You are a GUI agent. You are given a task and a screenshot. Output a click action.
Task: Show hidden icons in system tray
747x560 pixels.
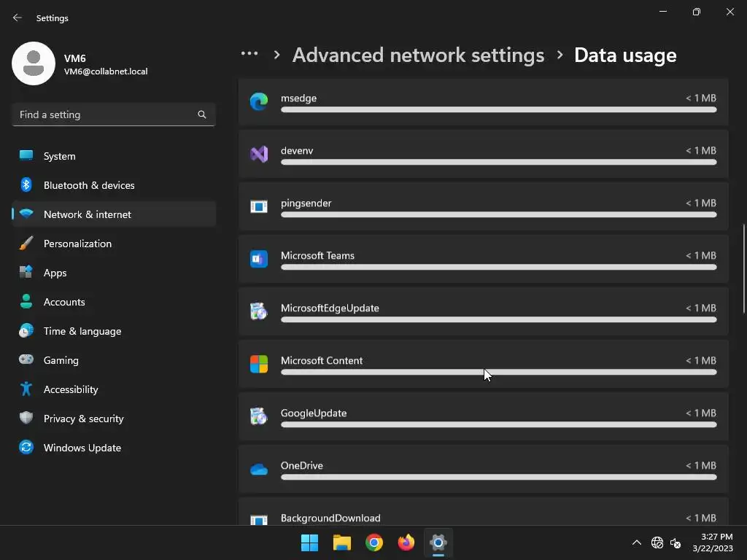(637, 542)
